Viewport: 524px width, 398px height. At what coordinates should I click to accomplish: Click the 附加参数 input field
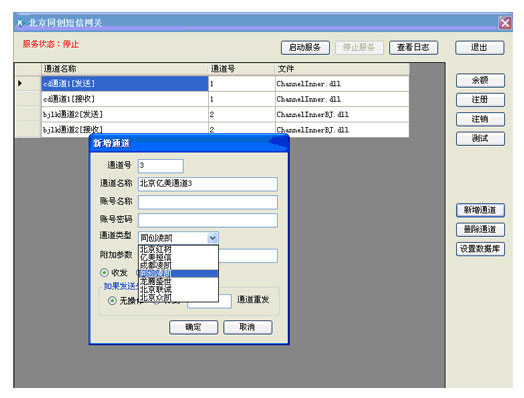coord(248,256)
